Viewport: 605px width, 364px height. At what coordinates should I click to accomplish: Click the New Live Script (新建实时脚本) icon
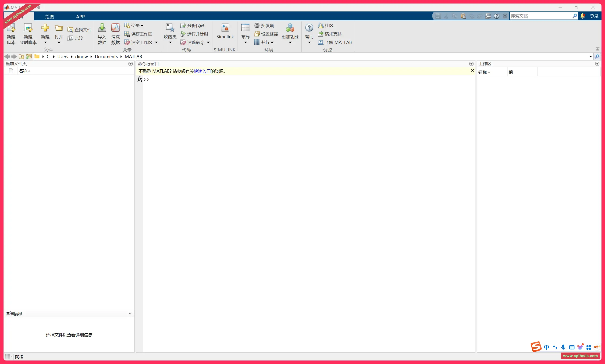(x=28, y=29)
